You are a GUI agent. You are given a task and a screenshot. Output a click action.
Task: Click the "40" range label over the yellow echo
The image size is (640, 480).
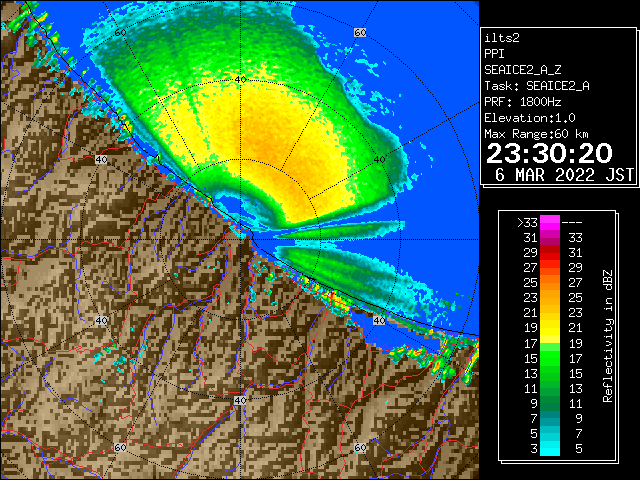coord(240,79)
